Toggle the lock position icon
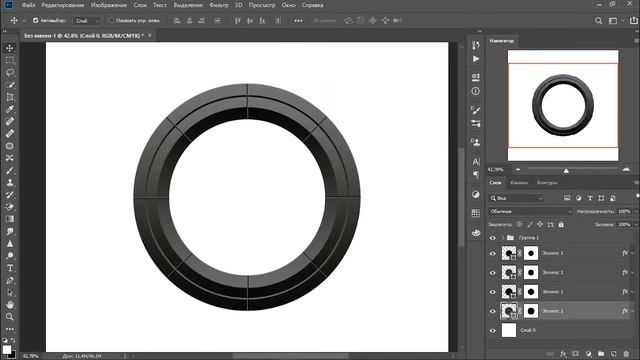This screenshot has width=640, height=360. click(540, 224)
